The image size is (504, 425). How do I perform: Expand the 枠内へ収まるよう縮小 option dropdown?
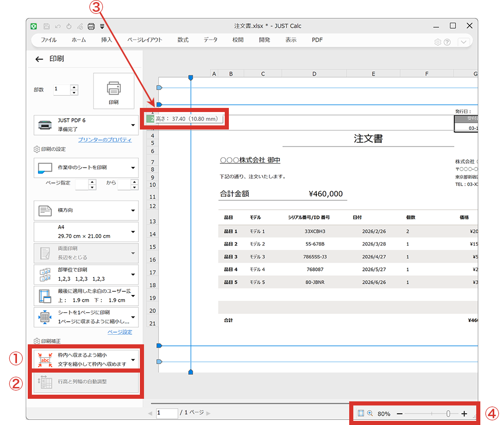pyautogui.click(x=133, y=360)
